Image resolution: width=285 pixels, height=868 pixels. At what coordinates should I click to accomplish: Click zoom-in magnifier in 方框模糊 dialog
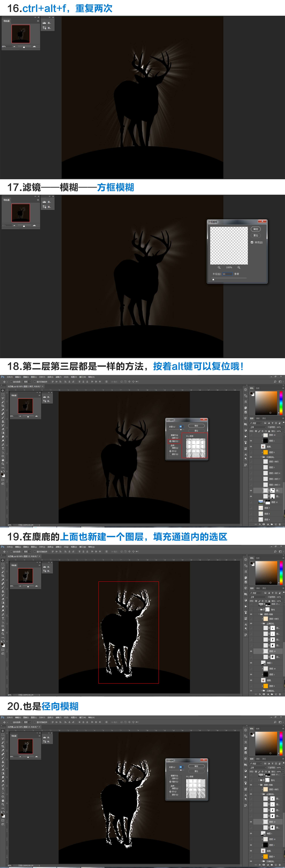[x=239, y=267]
